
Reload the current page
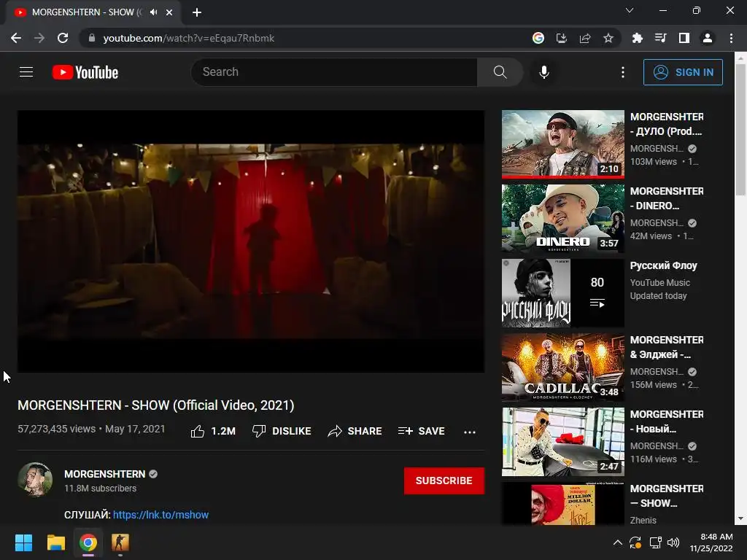(x=63, y=38)
